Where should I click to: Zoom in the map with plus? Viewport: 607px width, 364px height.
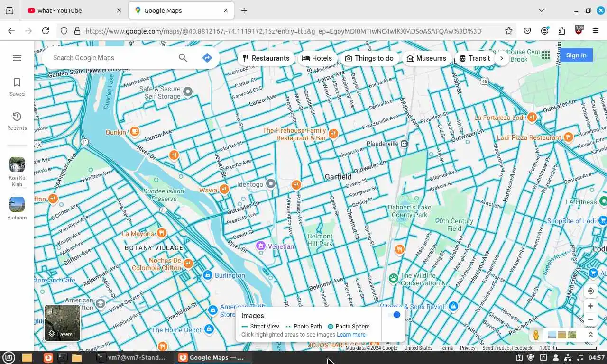(x=590, y=306)
